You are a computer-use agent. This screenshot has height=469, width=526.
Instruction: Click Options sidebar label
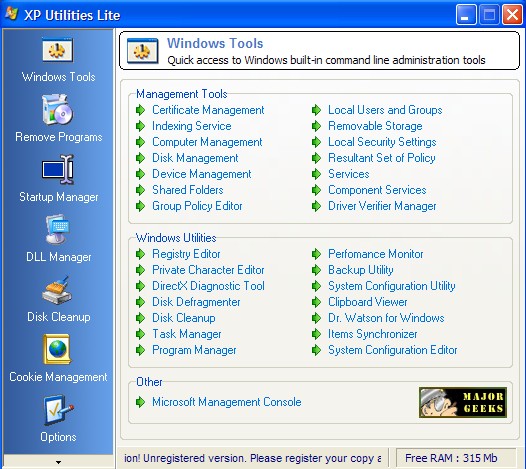coord(58,437)
